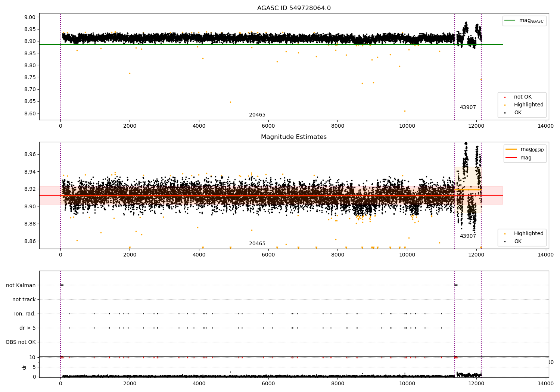Click the 'dr > 5' axis label
The image size is (560, 392).
point(28,328)
